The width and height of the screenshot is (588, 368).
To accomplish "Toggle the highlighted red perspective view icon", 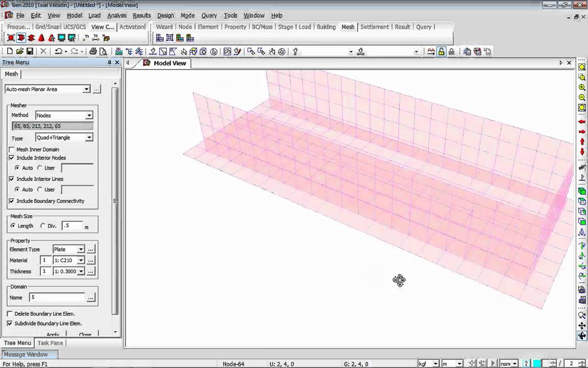I will [x=21, y=38].
